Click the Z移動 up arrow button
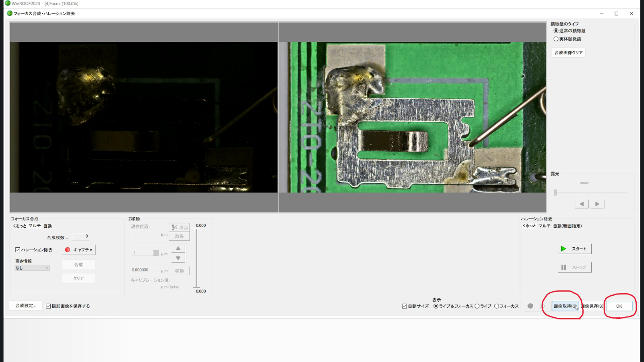644x362 pixels. tap(178, 248)
